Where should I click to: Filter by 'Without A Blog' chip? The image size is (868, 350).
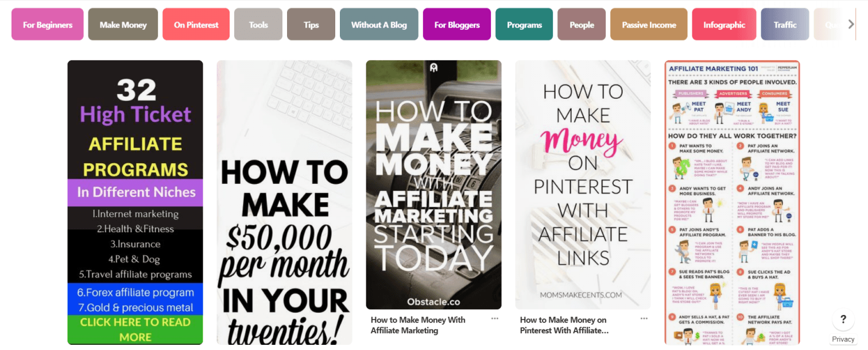click(x=379, y=24)
